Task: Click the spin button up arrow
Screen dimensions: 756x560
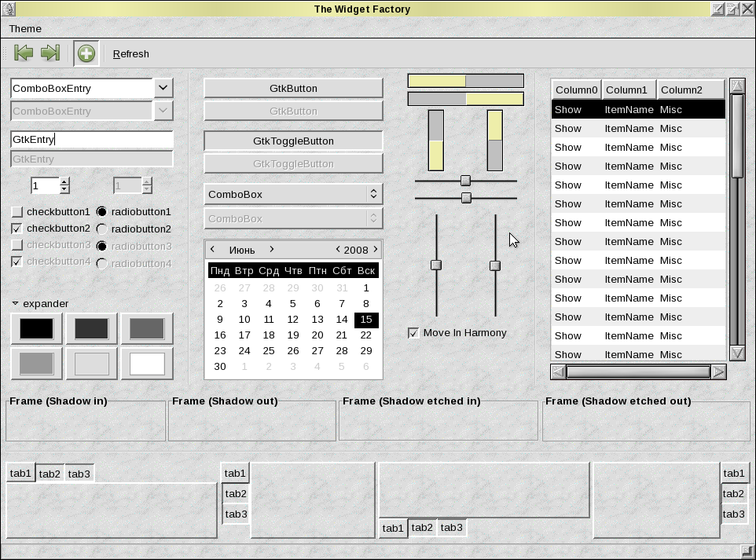Action: (x=64, y=181)
